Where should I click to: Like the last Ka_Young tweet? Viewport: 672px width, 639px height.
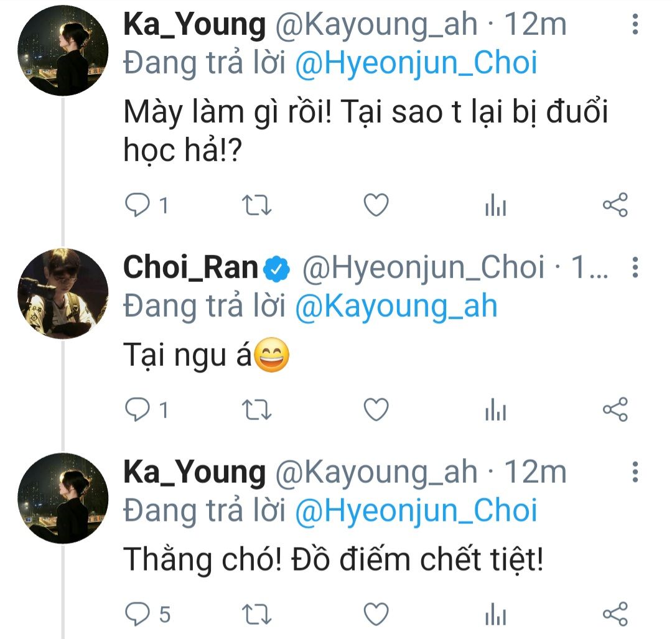(x=376, y=614)
